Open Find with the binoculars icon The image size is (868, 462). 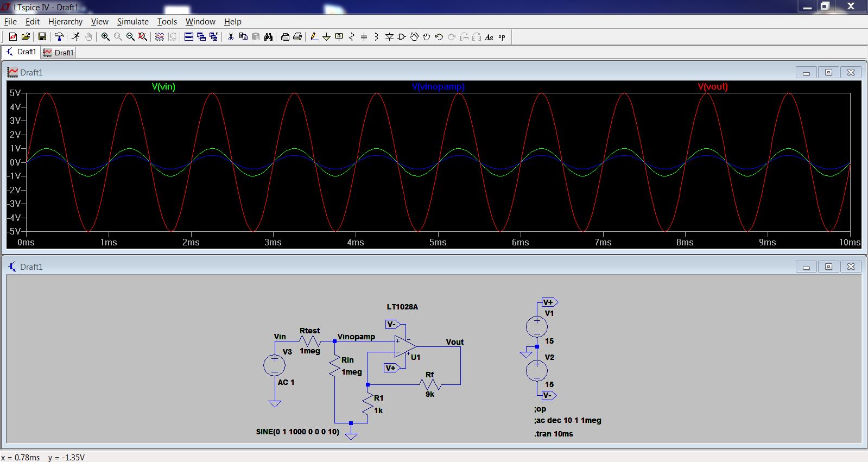[268, 37]
